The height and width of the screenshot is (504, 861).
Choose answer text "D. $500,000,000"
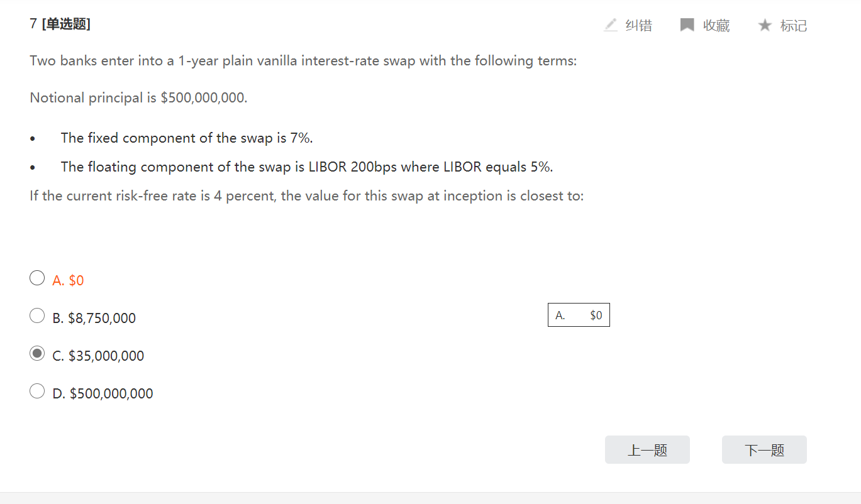pyautogui.click(x=103, y=393)
